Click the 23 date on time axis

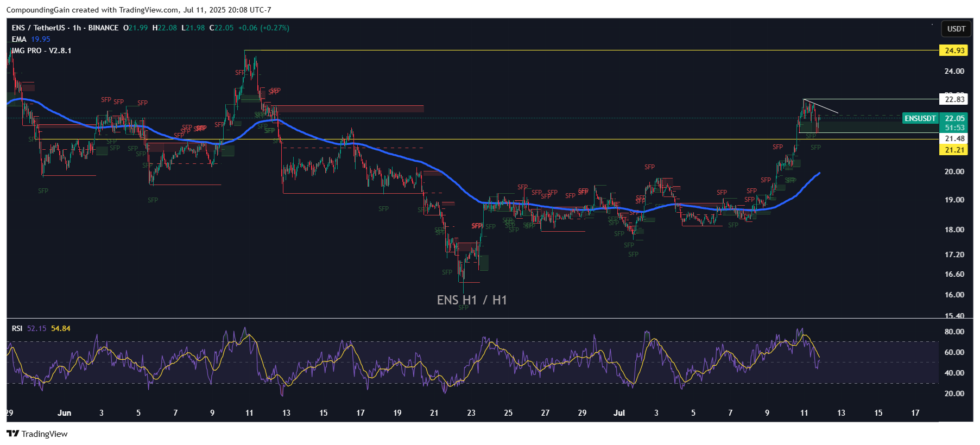click(x=471, y=413)
